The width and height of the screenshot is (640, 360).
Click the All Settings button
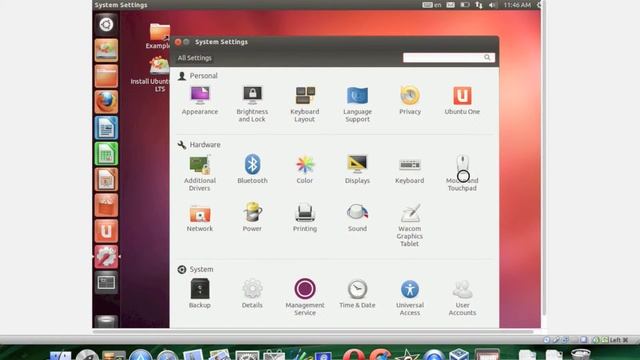[194, 58]
